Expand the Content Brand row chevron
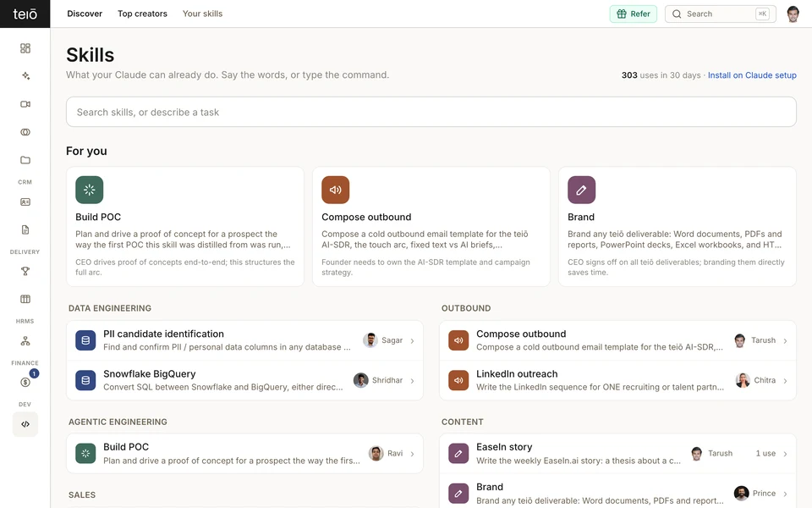The height and width of the screenshot is (508, 812). click(x=785, y=494)
